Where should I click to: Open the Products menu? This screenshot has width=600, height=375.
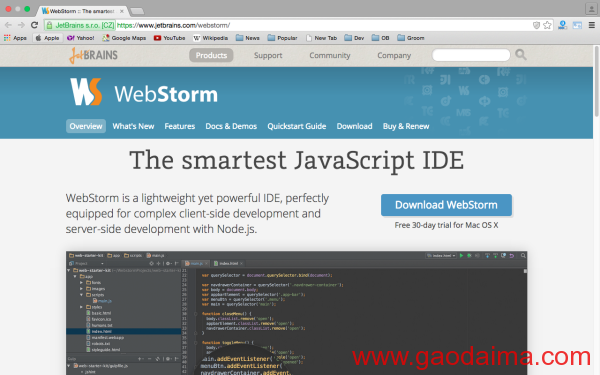tap(211, 55)
